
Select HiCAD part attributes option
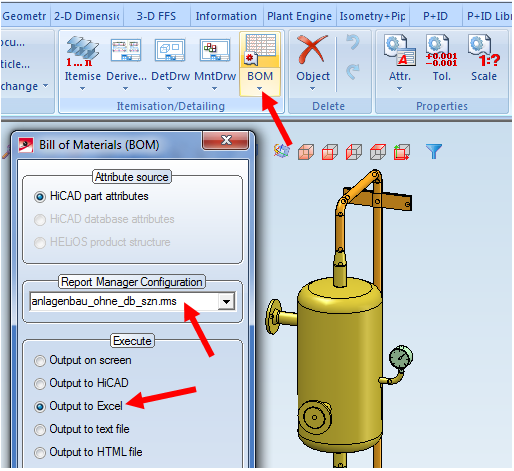[91, 196]
